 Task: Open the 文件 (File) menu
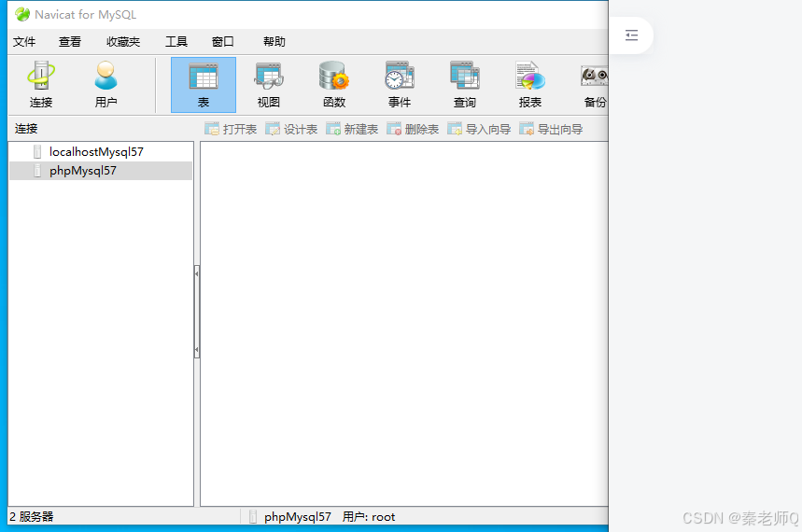24,41
